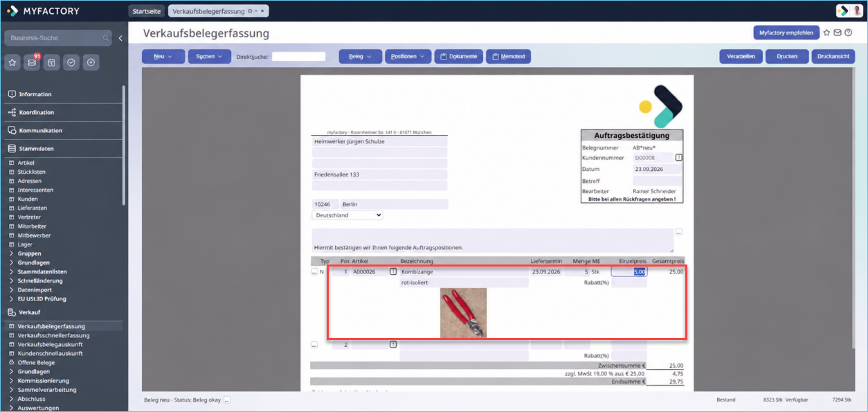Open the user profile avatar
The height and width of the screenshot is (412, 868).
(x=857, y=11)
